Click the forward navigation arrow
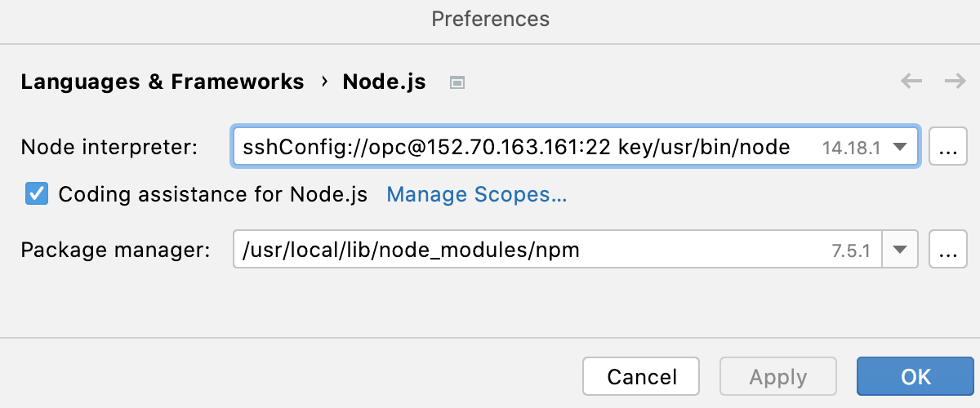 [x=955, y=81]
